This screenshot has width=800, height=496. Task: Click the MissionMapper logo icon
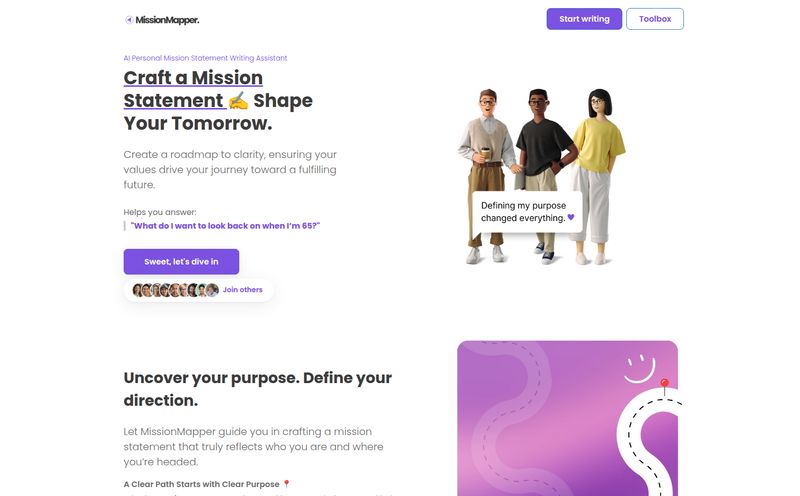pos(129,20)
